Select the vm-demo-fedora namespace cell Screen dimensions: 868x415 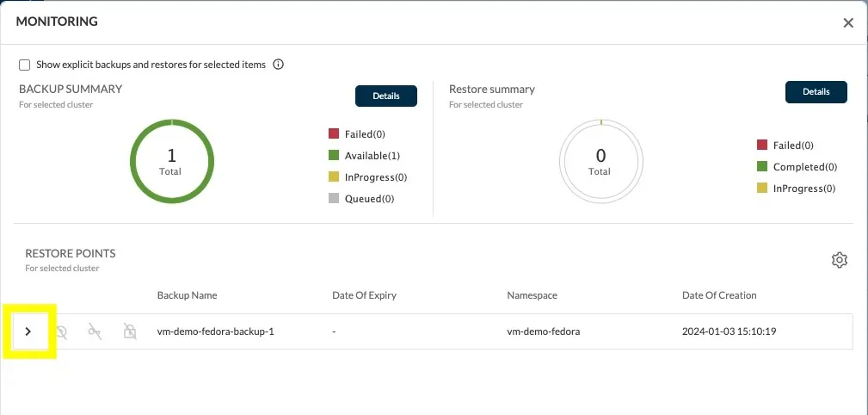point(544,331)
